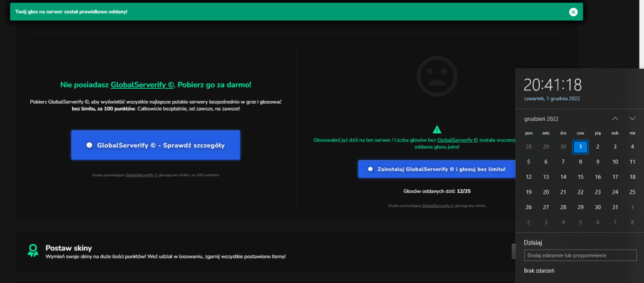The height and width of the screenshot is (283, 644).
Task: Select December 10 in calendar
Action: click(615, 162)
